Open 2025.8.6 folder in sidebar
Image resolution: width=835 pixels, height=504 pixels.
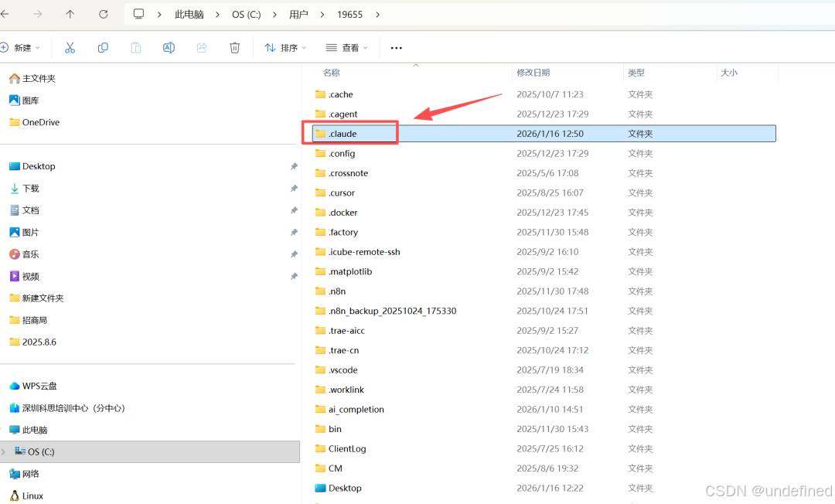(33, 342)
